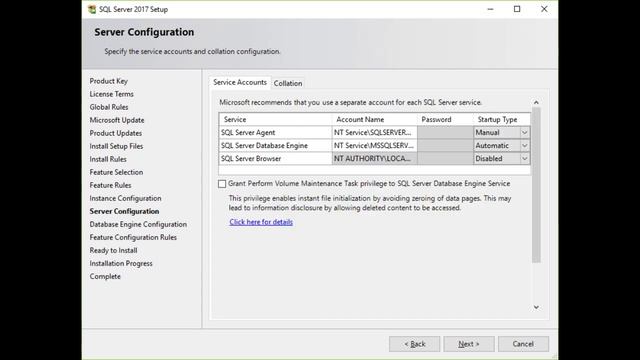Screen dimensions: 640x360
Task: Select the SQL Server Agent account name cell
Action: click(x=374, y=133)
